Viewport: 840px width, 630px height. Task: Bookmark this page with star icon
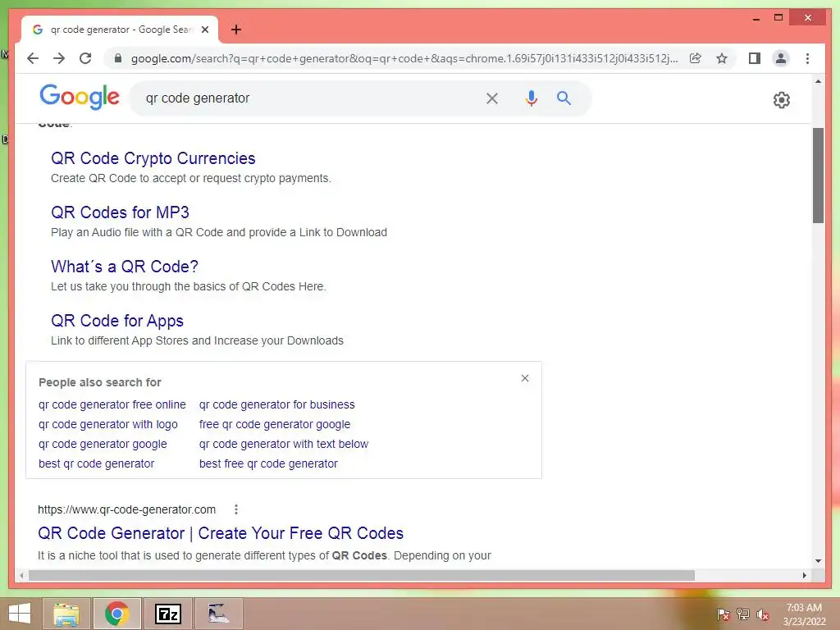pos(722,58)
